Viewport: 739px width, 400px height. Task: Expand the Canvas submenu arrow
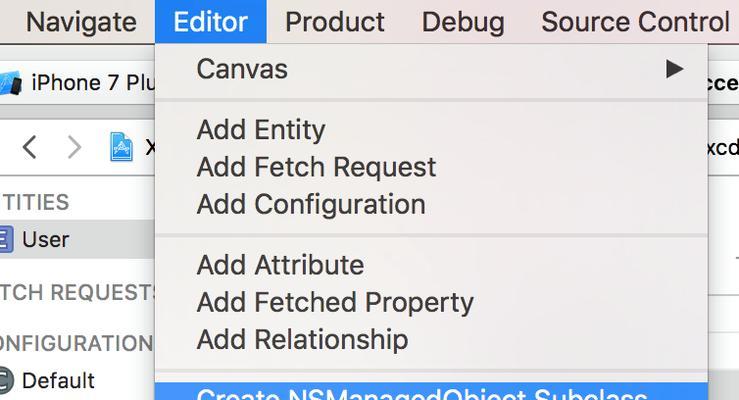click(674, 69)
